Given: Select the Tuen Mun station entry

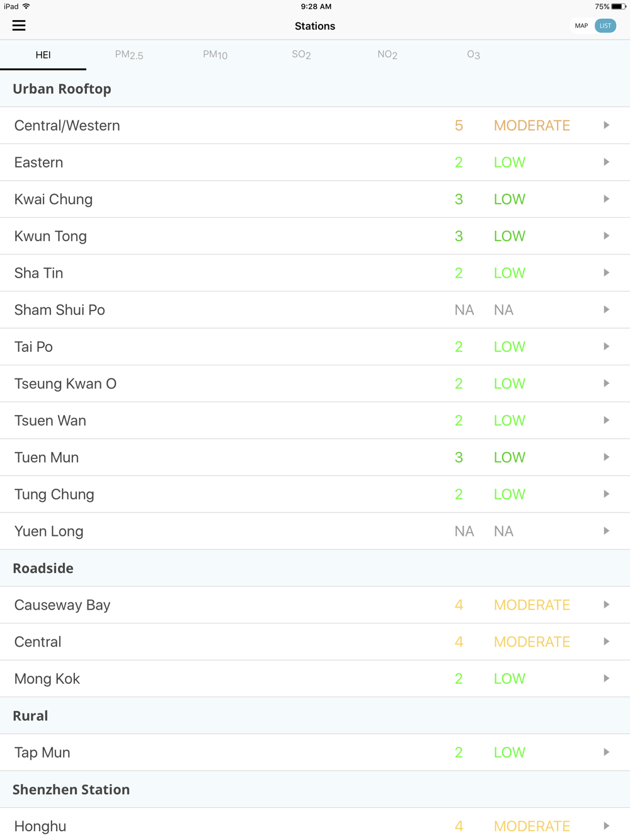Looking at the screenshot, I should point(315,457).
